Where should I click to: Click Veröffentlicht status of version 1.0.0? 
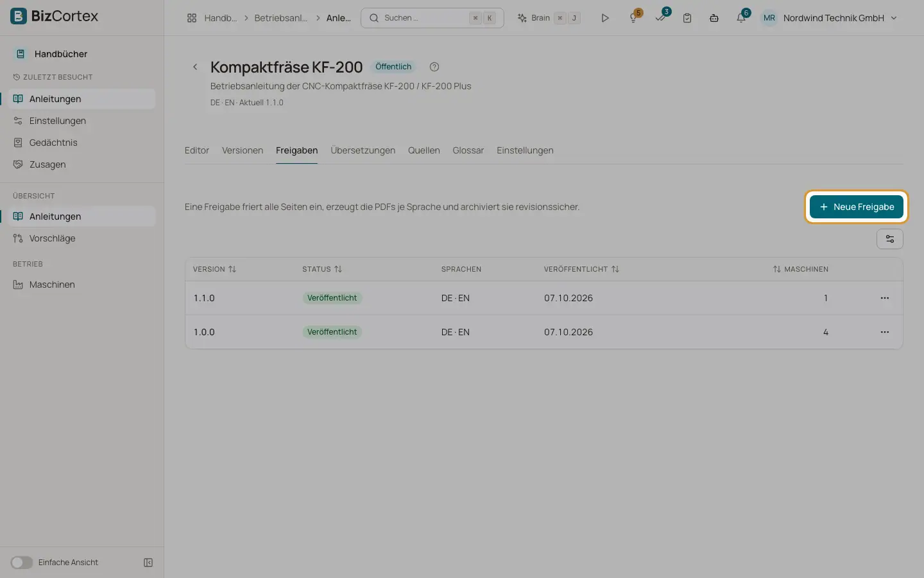[332, 332]
